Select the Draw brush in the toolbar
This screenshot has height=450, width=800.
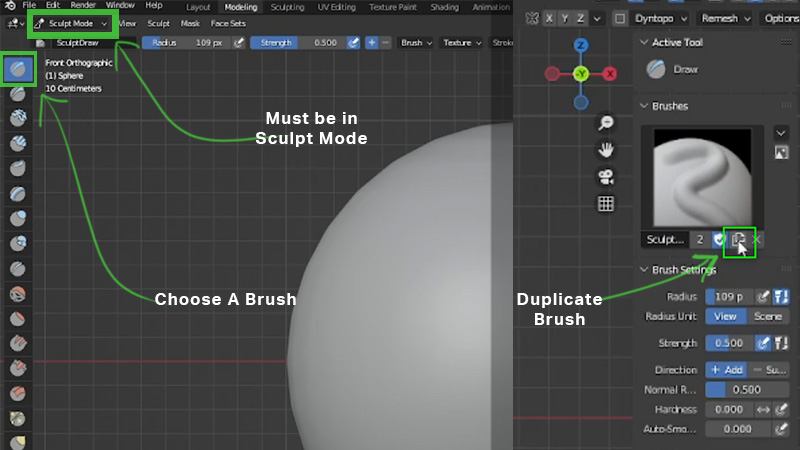tap(18, 68)
